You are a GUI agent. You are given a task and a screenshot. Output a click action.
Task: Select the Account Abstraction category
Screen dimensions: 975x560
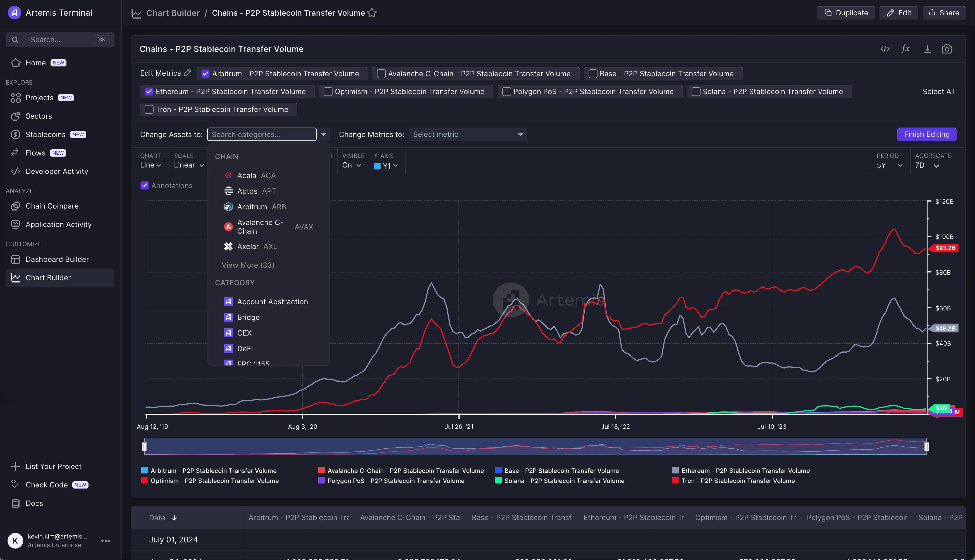269,301
